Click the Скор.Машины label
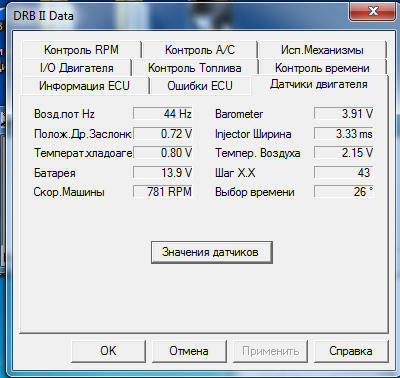 (x=69, y=192)
